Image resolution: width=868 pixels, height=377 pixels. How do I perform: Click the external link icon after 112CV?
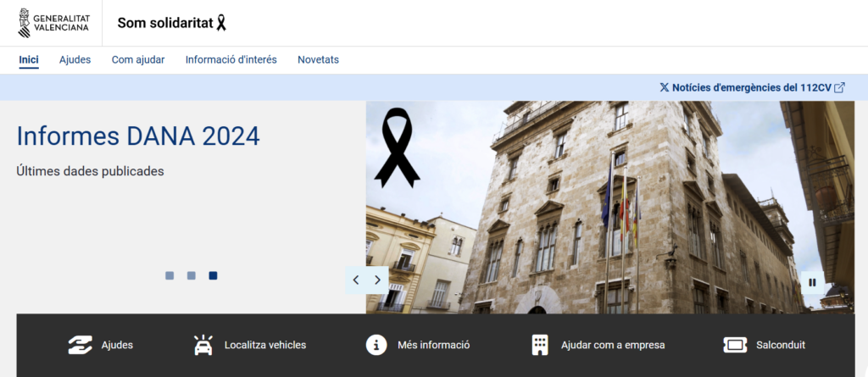point(839,87)
